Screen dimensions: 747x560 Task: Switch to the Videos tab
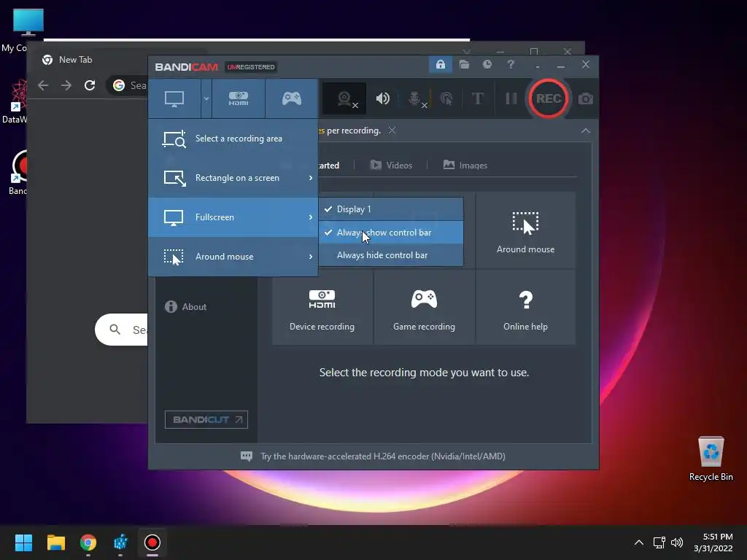point(391,166)
